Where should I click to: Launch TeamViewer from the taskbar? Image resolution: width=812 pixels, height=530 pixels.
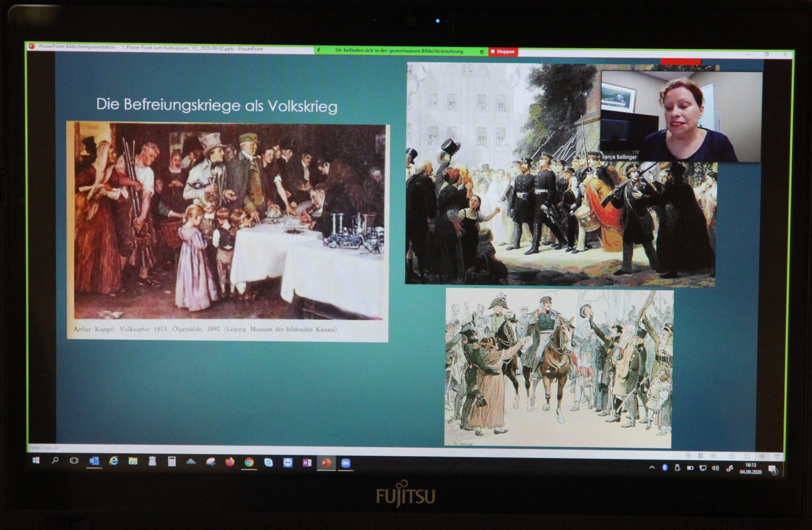pyautogui.click(x=288, y=463)
